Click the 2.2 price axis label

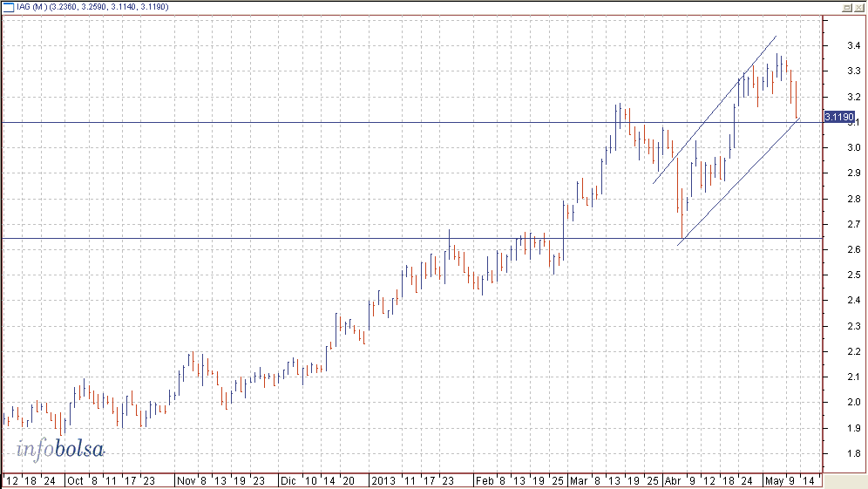click(853, 351)
